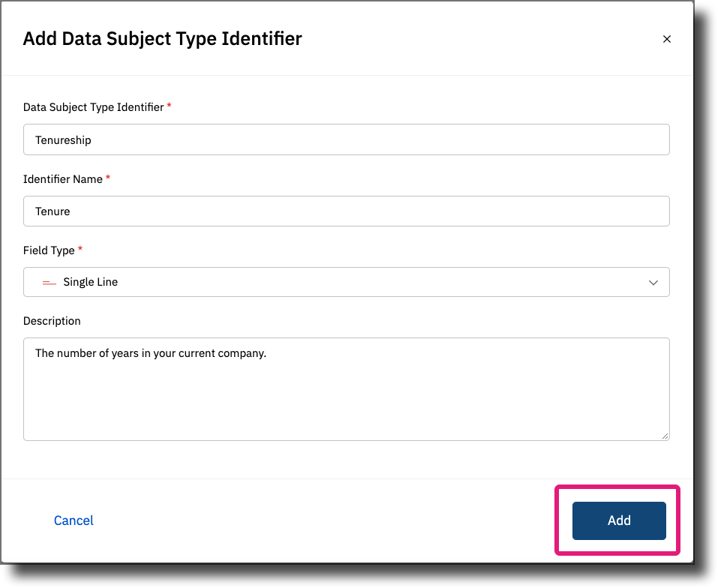
Task: Click the resize grip on the Description box
Action: tap(665, 435)
